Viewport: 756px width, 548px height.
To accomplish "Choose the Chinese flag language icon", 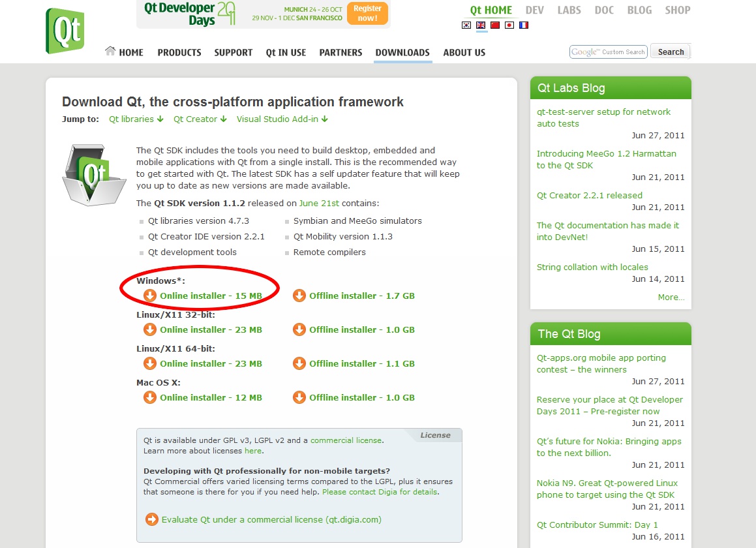I will [494, 25].
